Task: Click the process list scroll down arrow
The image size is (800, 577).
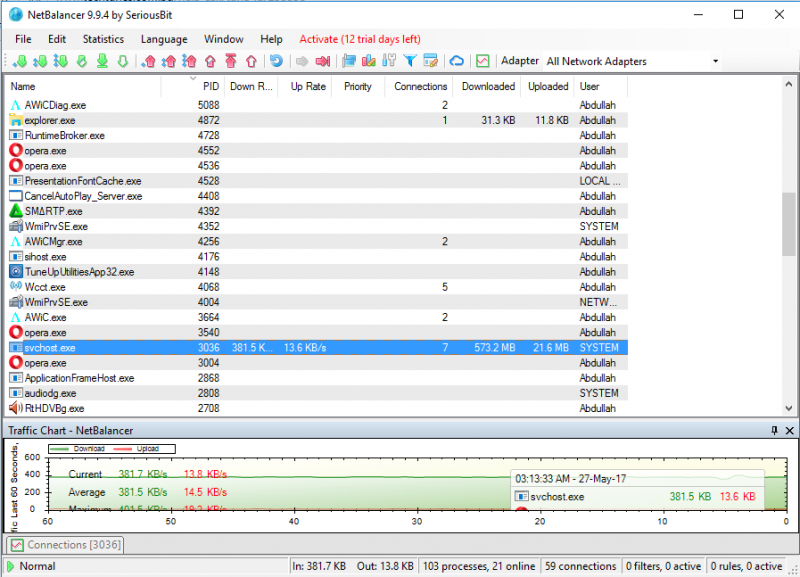Action: click(790, 408)
